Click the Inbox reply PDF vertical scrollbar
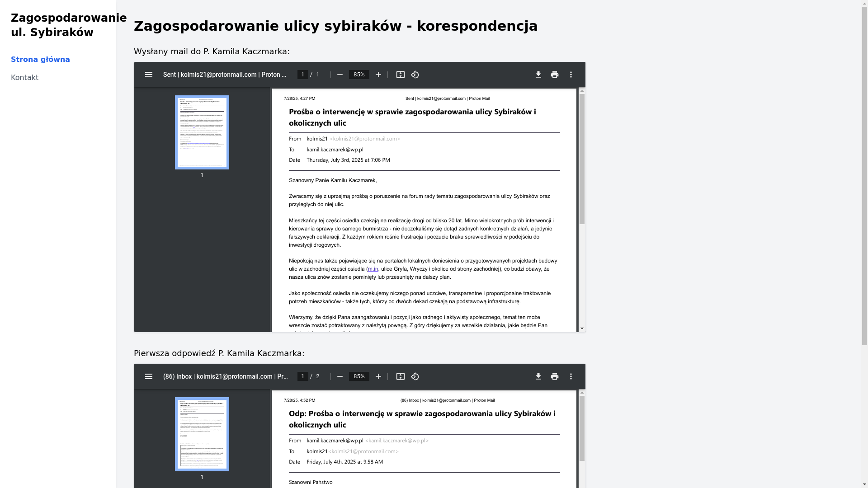Viewport: 868px width, 488px height. point(582,428)
